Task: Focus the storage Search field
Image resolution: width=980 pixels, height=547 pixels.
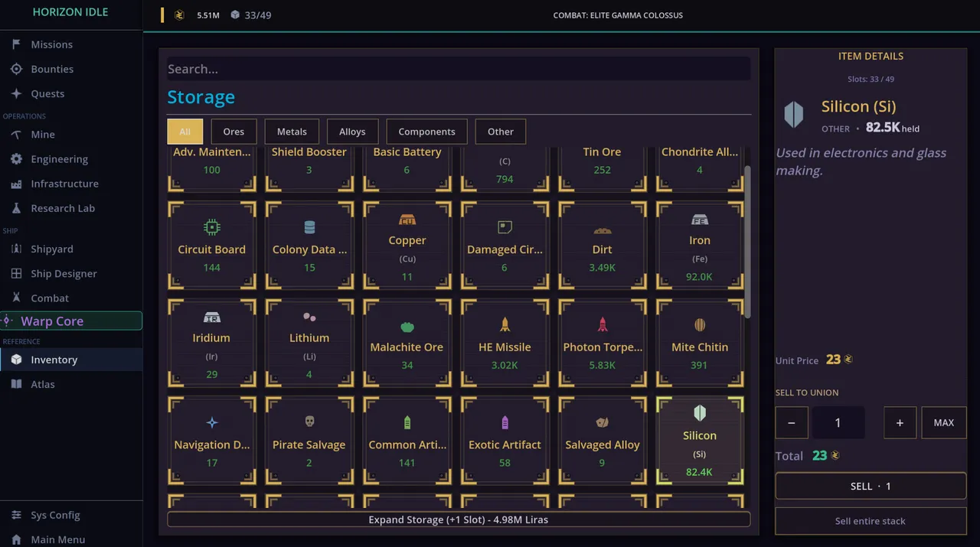Action: [x=459, y=69]
